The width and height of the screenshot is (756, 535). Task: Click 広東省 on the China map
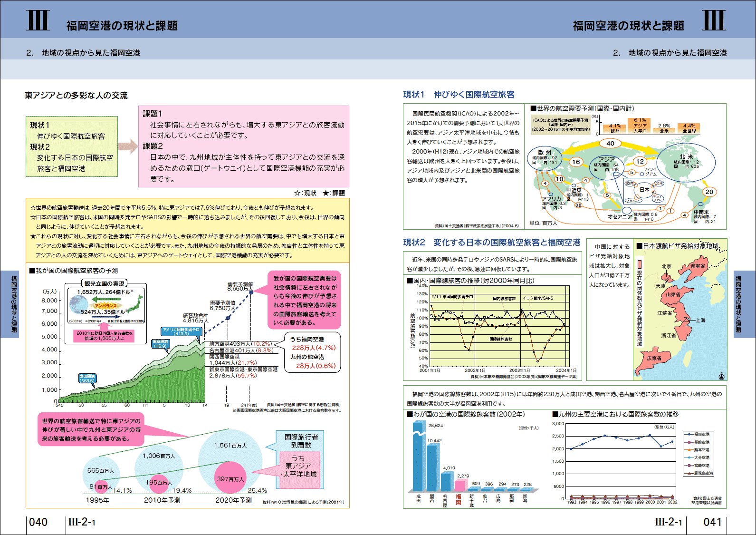[654, 358]
